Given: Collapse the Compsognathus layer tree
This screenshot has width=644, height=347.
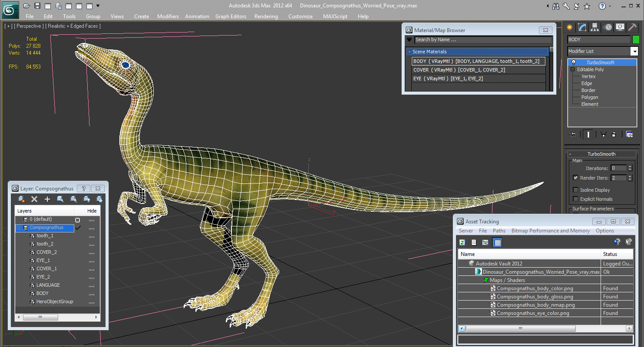Looking at the screenshot, I should (19, 228).
